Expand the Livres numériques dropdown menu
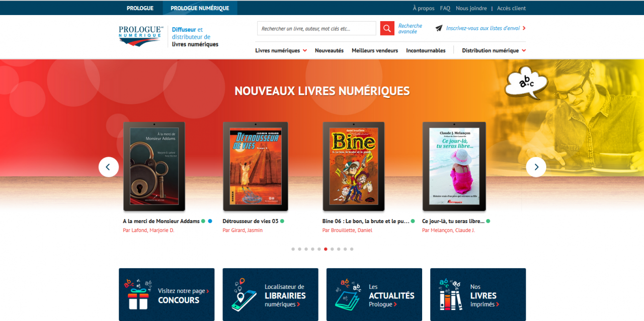Image resolution: width=644 pixels, height=321 pixels. [x=281, y=50]
